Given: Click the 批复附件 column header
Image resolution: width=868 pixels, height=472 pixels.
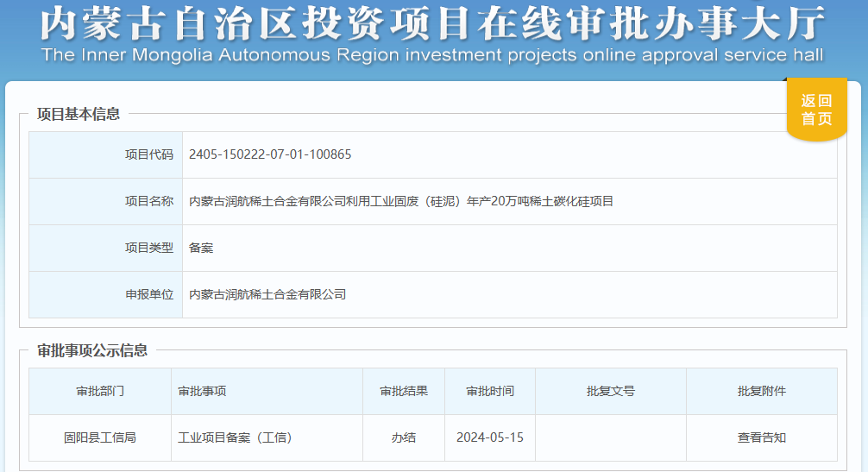Looking at the screenshot, I should click(761, 391).
